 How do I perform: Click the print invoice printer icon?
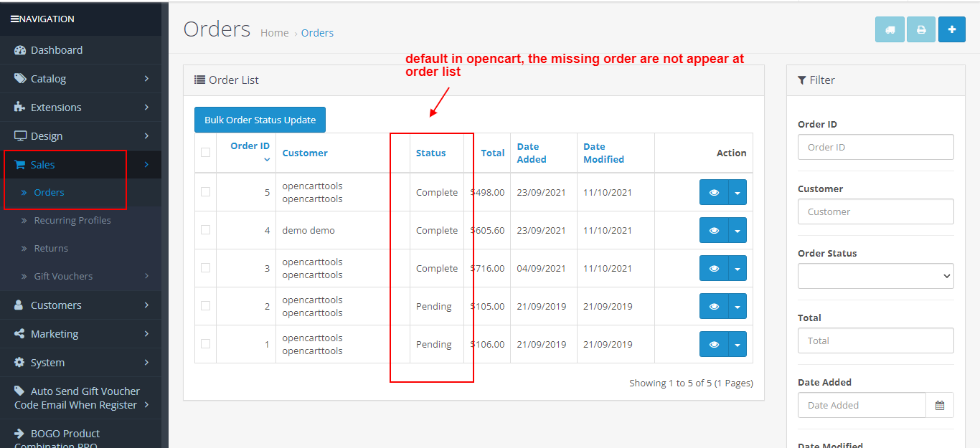pyautogui.click(x=921, y=29)
